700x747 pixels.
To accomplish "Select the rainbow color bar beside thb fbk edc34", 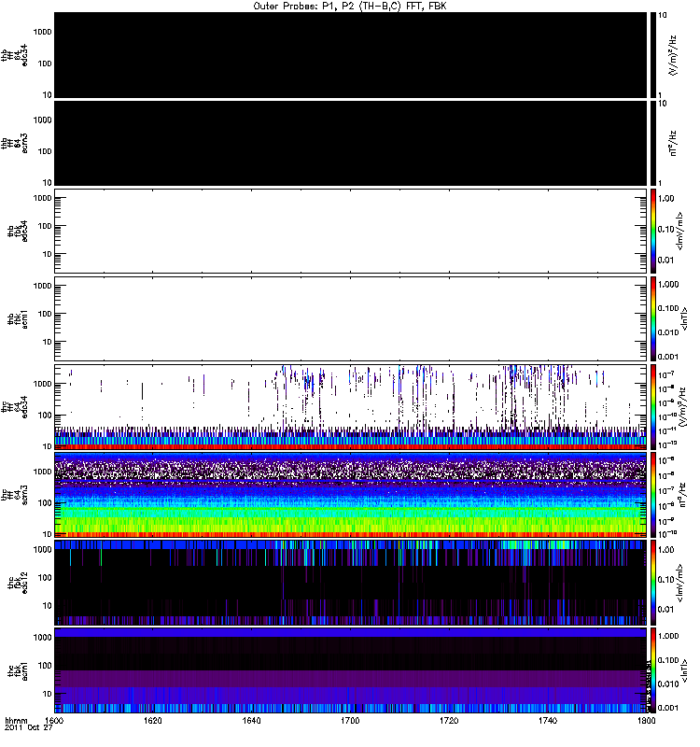I will point(654,231).
